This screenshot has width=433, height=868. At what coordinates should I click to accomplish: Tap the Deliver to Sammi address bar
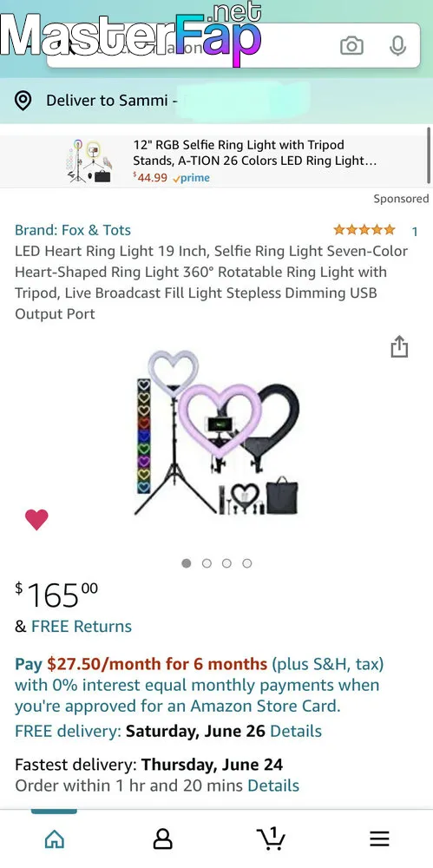(x=217, y=101)
